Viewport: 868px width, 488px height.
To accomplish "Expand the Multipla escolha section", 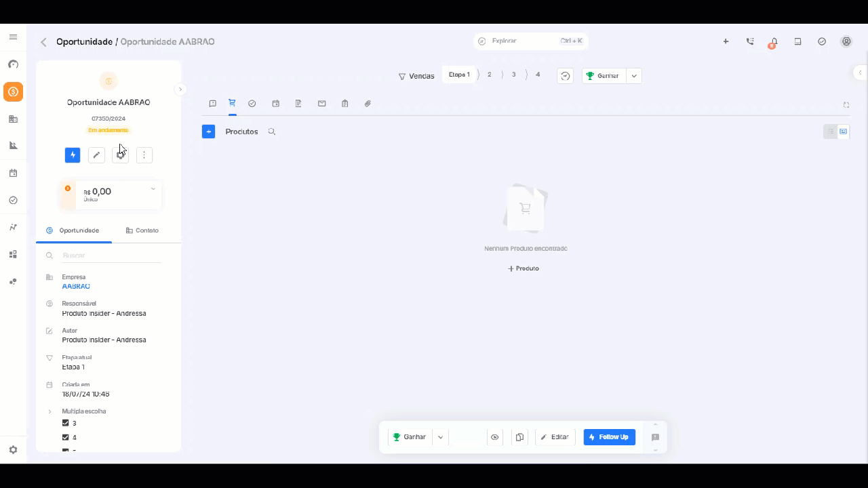I will (x=50, y=411).
